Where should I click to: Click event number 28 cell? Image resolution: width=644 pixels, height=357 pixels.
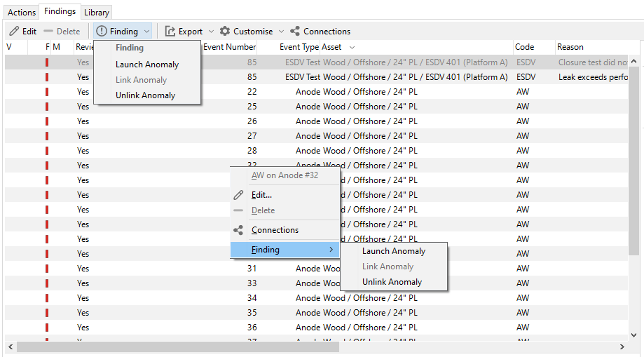click(252, 151)
